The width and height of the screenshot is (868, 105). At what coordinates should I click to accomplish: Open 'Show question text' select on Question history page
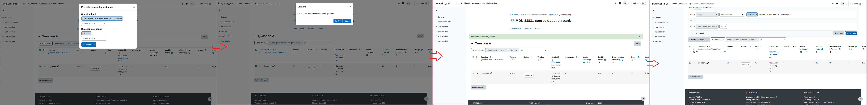pos(533,50)
